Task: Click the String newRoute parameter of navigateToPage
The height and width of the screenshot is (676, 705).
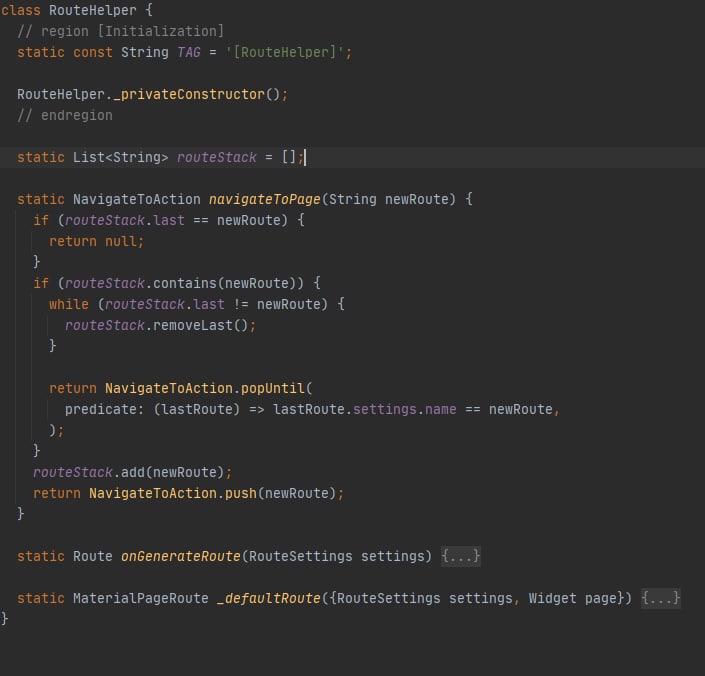Action: point(392,200)
